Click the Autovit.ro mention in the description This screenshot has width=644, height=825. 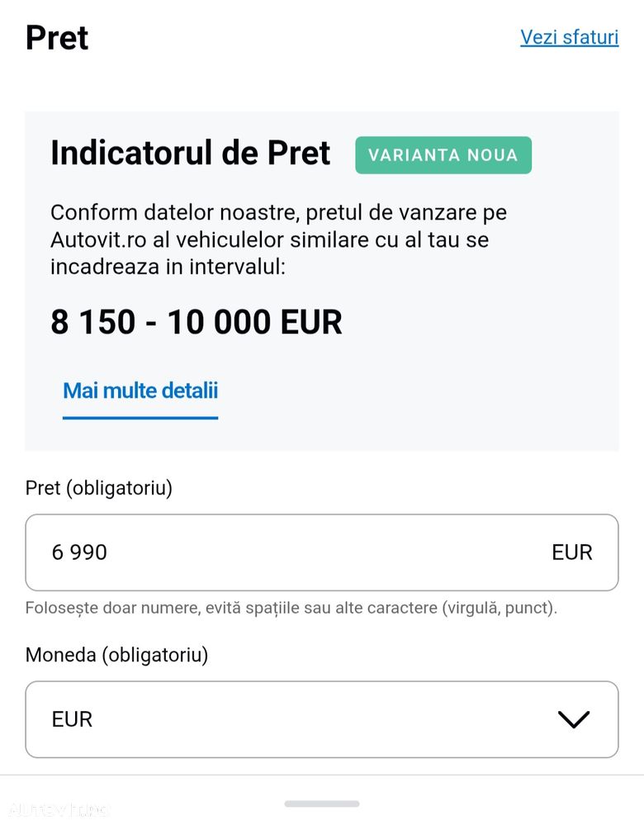(98, 240)
